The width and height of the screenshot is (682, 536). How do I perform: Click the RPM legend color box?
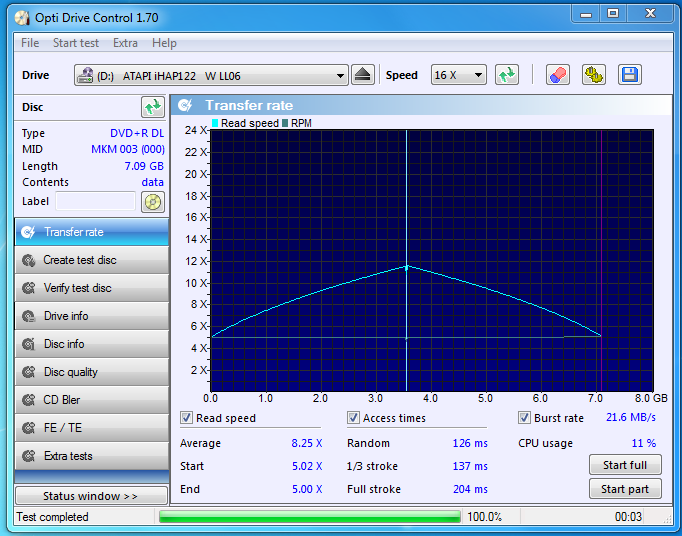[285, 123]
